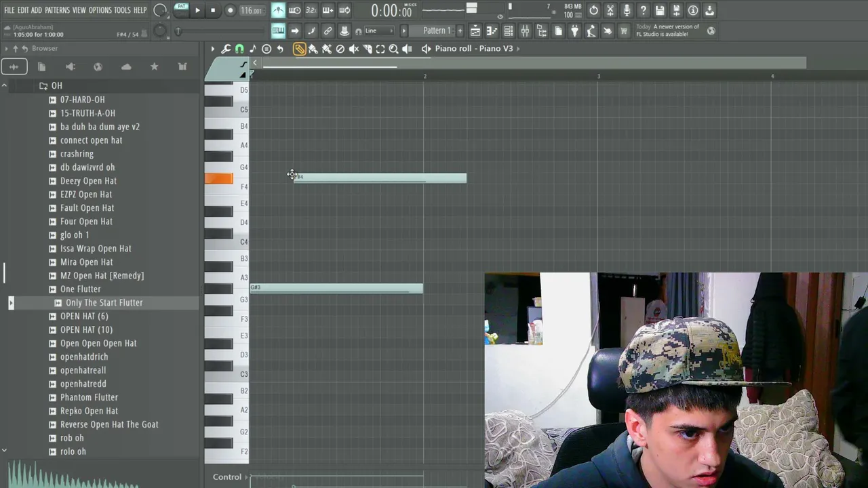Toggle overdub blend recording
Screen dimensions: 868x488
click(x=328, y=10)
